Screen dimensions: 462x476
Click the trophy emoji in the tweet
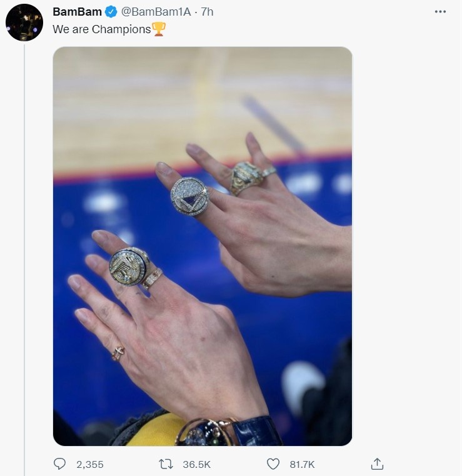pyautogui.click(x=159, y=29)
